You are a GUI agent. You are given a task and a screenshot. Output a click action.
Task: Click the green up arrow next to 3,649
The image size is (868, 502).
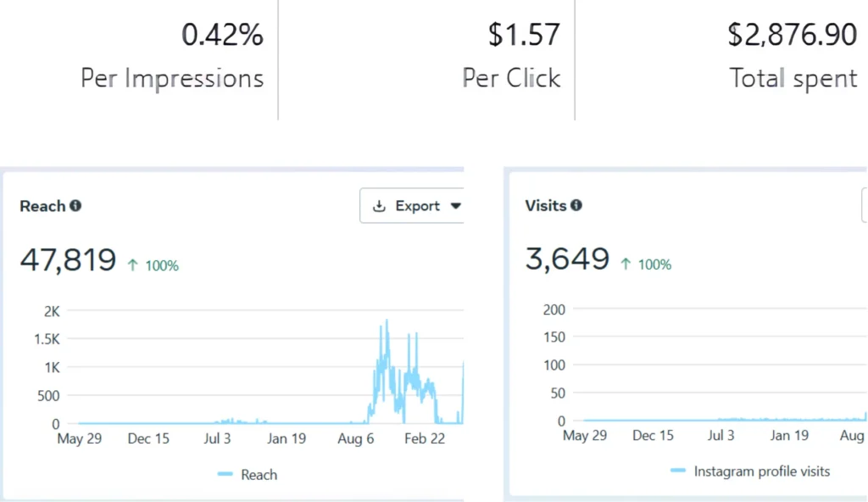[626, 264]
